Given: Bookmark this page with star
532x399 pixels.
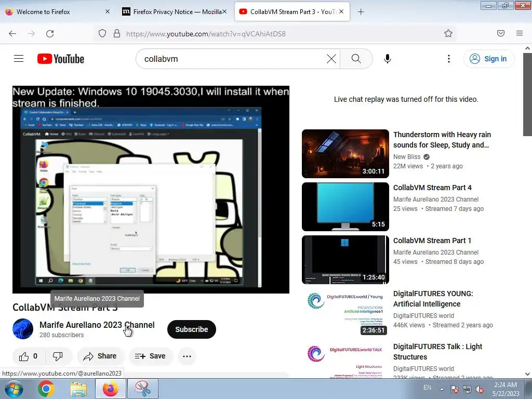Looking at the screenshot, I should click(x=448, y=33).
